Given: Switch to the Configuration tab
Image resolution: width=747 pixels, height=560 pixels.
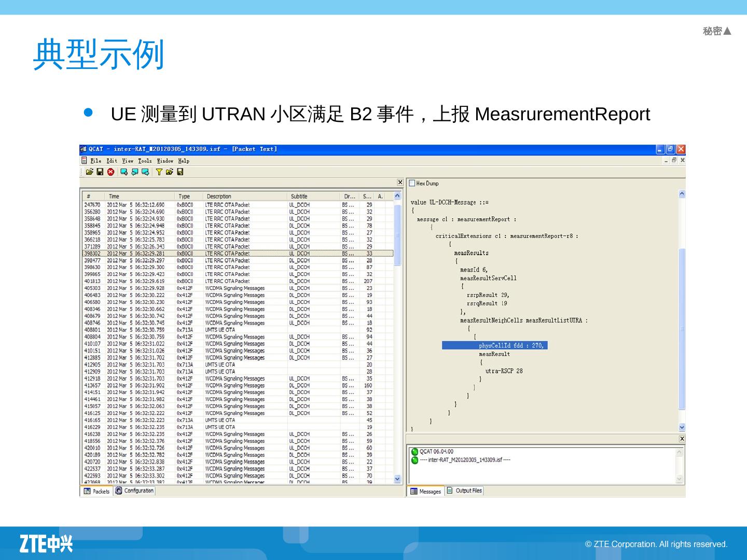Looking at the screenshot, I should coord(135,491).
